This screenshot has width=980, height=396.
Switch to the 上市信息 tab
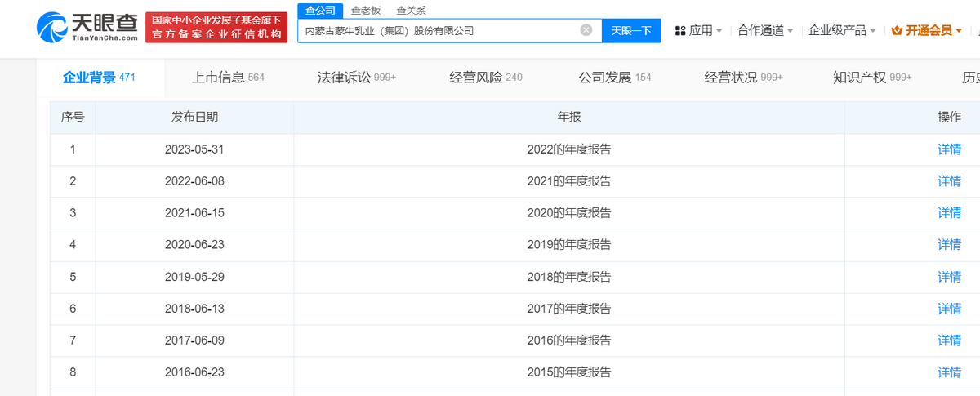point(228,78)
